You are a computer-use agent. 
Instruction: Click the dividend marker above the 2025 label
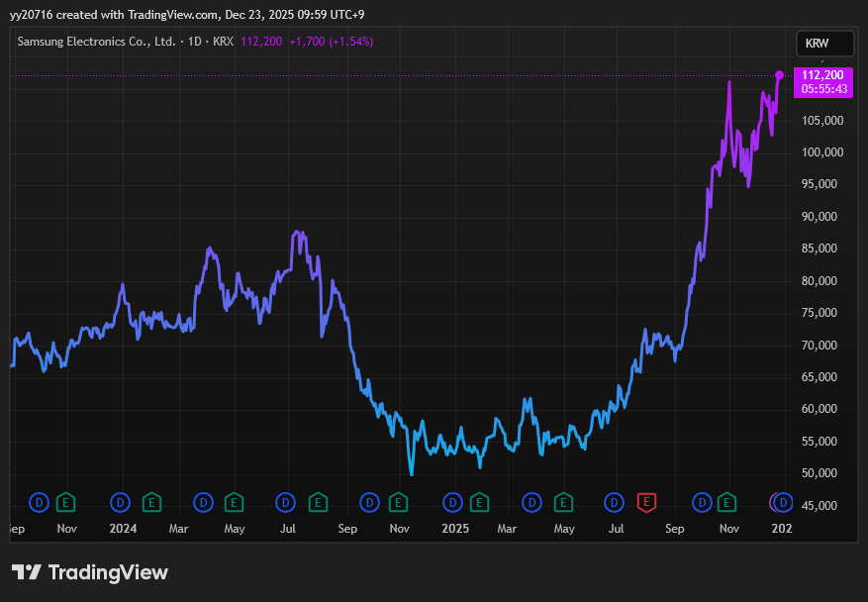coord(452,502)
